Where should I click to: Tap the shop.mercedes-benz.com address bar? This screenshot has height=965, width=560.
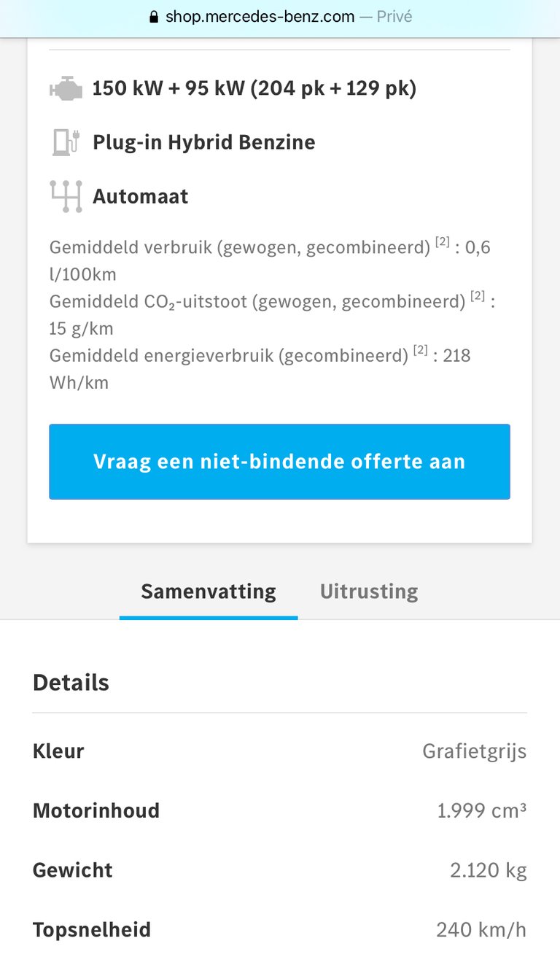pyautogui.click(x=280, y=17)
